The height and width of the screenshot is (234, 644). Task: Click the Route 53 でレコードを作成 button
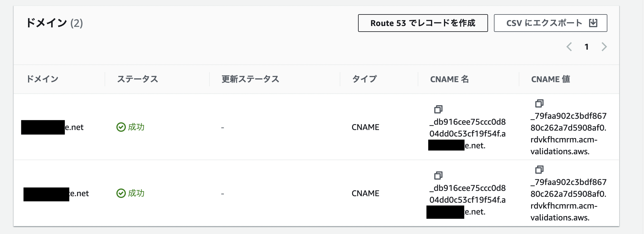pyautogui.click(x=423, y=23)
